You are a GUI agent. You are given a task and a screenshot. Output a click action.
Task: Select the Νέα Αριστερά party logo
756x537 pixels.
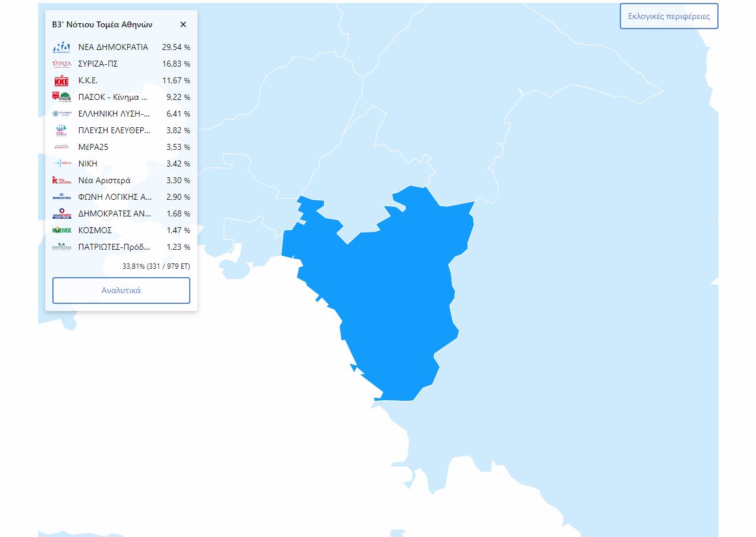coord(62,180)
